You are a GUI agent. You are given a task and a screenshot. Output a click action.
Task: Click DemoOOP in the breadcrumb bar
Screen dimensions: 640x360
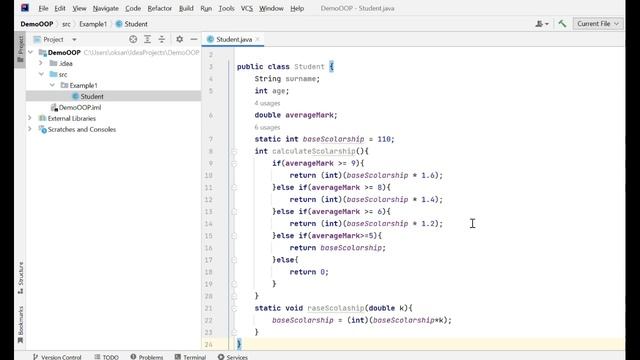37,24
